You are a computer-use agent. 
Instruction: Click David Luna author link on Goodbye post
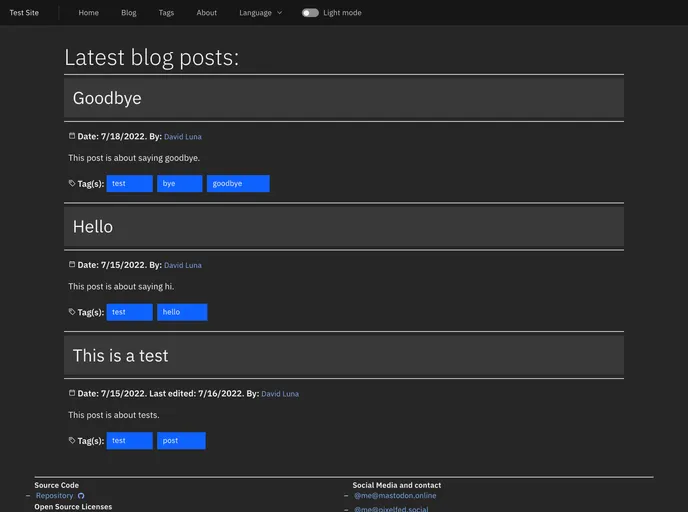click(x=182, y=137)
